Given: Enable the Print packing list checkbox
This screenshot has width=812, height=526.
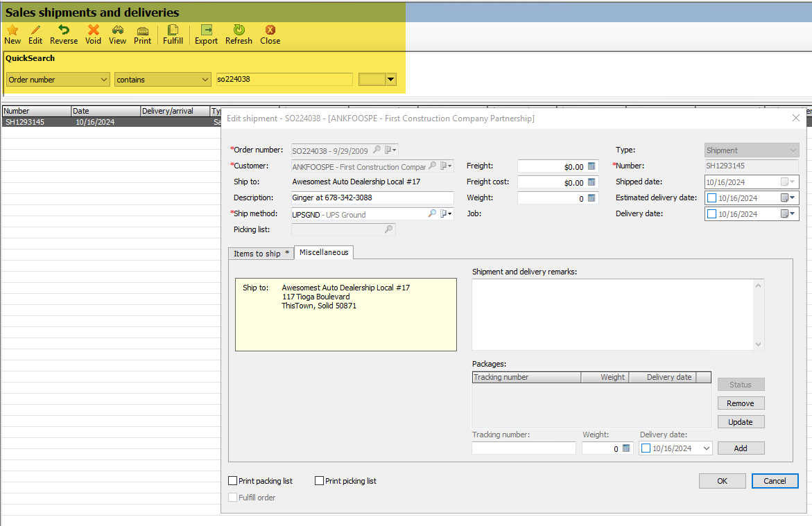Looking at the screenshot, I should (233, 480).
